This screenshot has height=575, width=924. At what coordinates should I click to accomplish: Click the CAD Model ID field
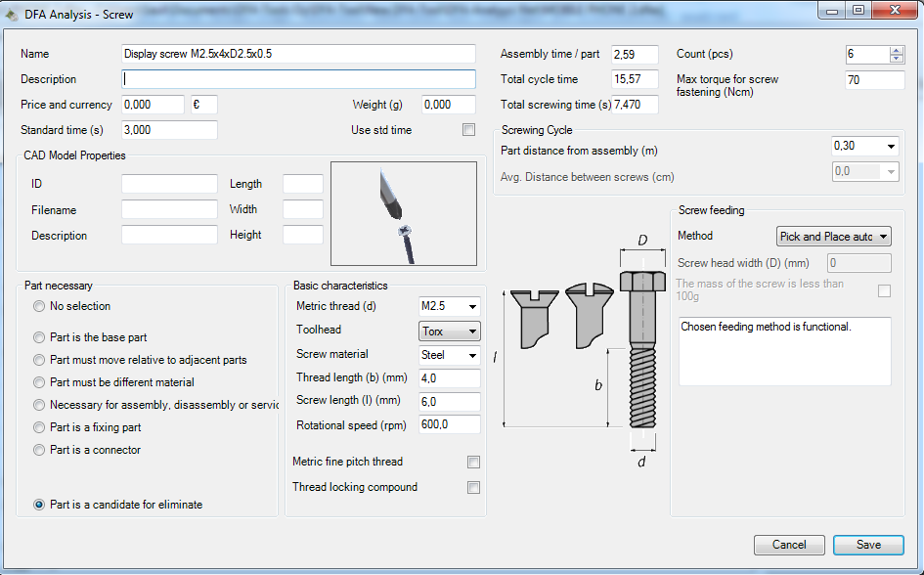[170, 184]
